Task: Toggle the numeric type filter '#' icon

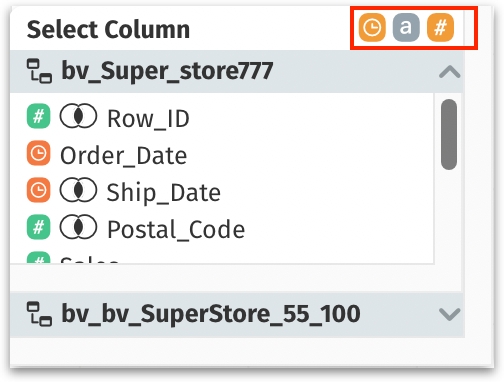Action: [440, 27]
